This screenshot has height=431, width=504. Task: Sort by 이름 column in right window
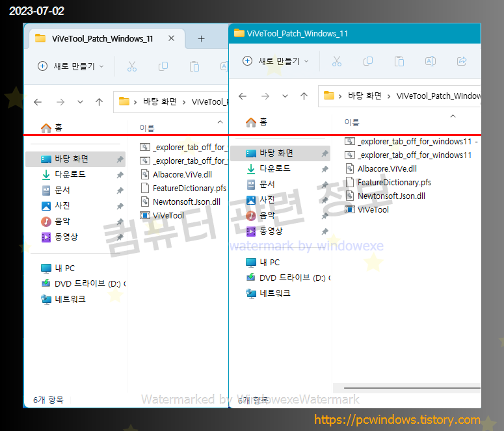point(352,122)
